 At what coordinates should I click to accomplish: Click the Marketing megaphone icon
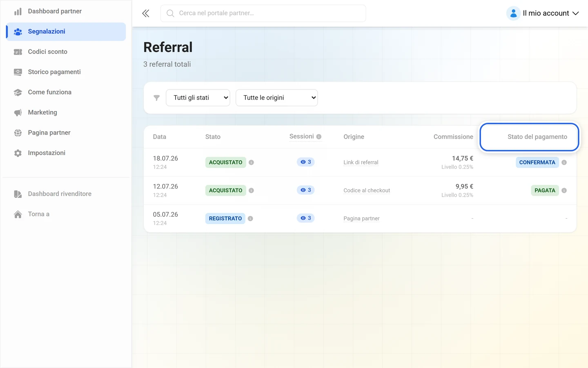pyautogui.click(x=18, y=112)
